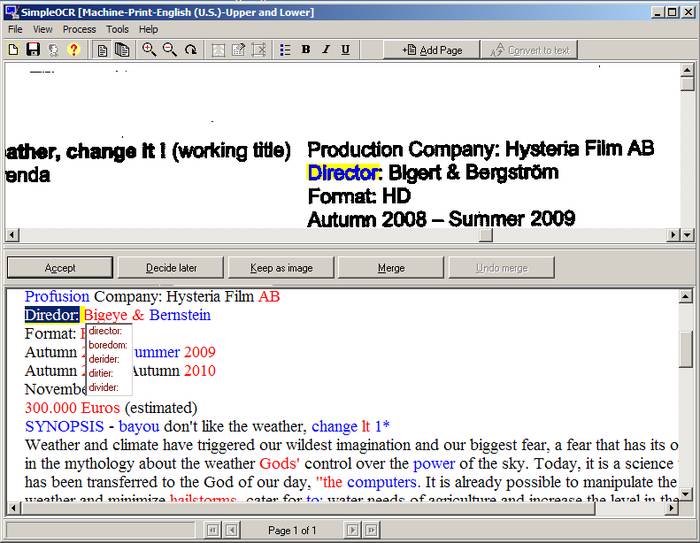
Task: Pick 'boredom:' in the spelling suggestions
Action: 107,345
